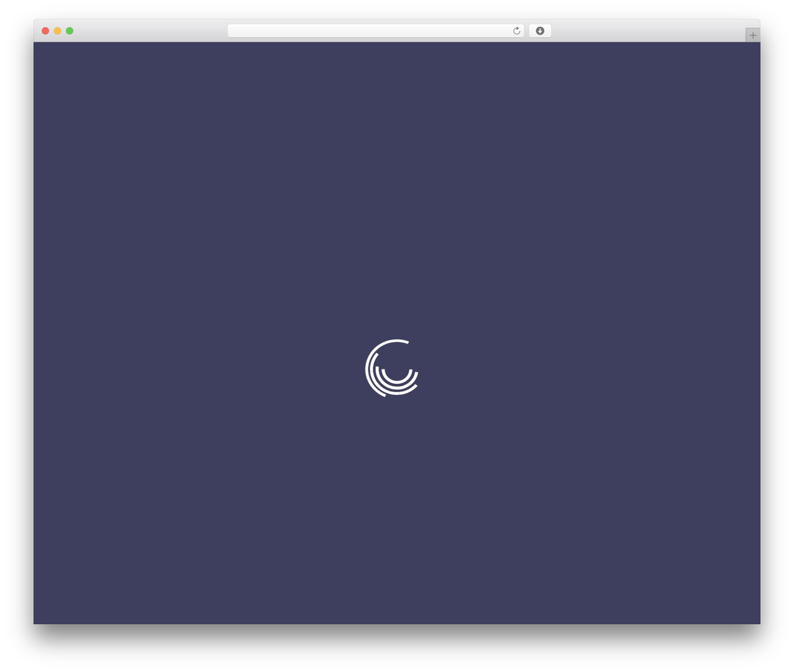Minimize the window with yellow button

coord(58,31)
